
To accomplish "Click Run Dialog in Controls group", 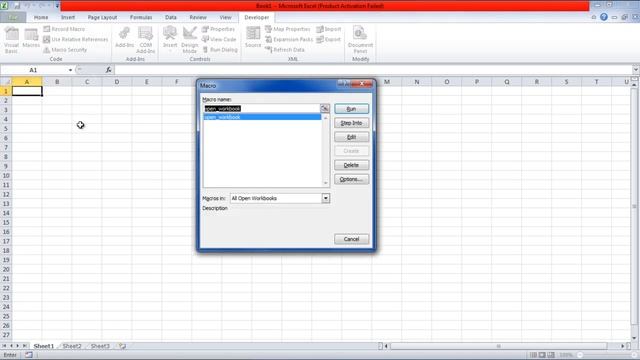I will 220,50.
